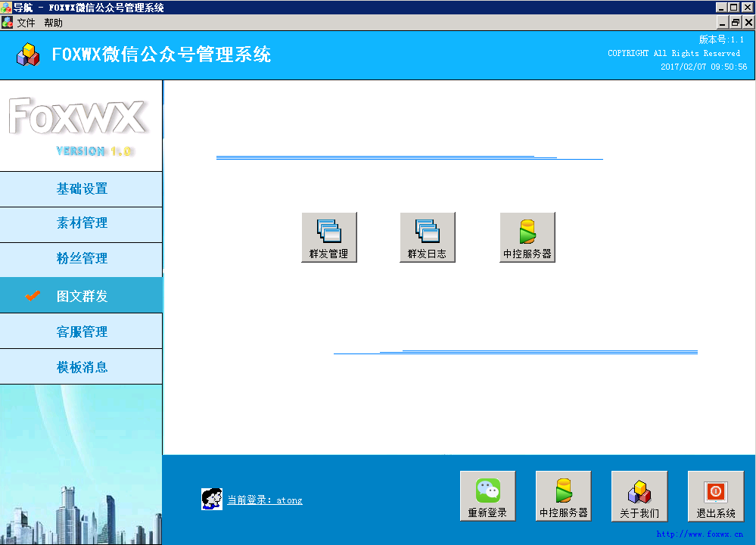Screen dimensions: 756x545
Task: Close the inner MDI child window
Action: tap(748, 22)
